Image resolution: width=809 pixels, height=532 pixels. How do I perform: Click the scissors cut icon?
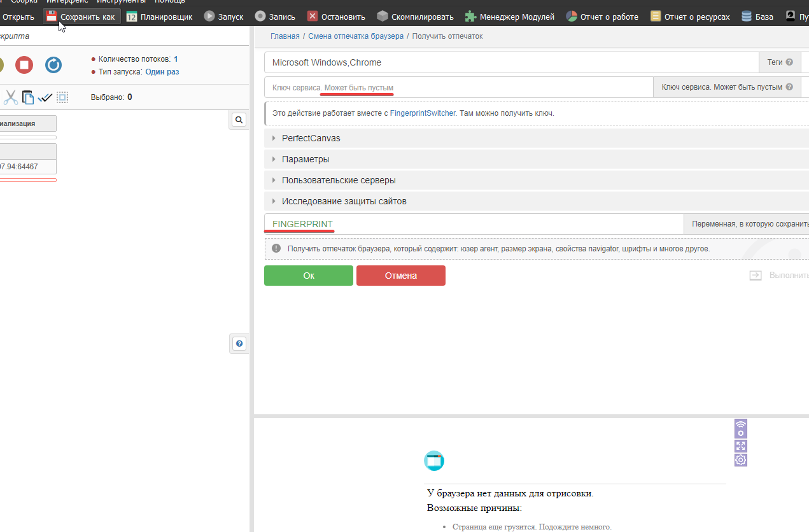11,97
